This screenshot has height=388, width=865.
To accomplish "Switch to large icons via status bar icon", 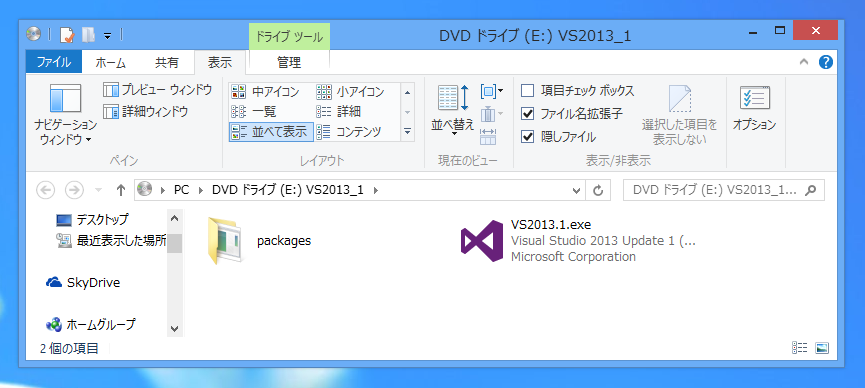I will click(822, 348).
